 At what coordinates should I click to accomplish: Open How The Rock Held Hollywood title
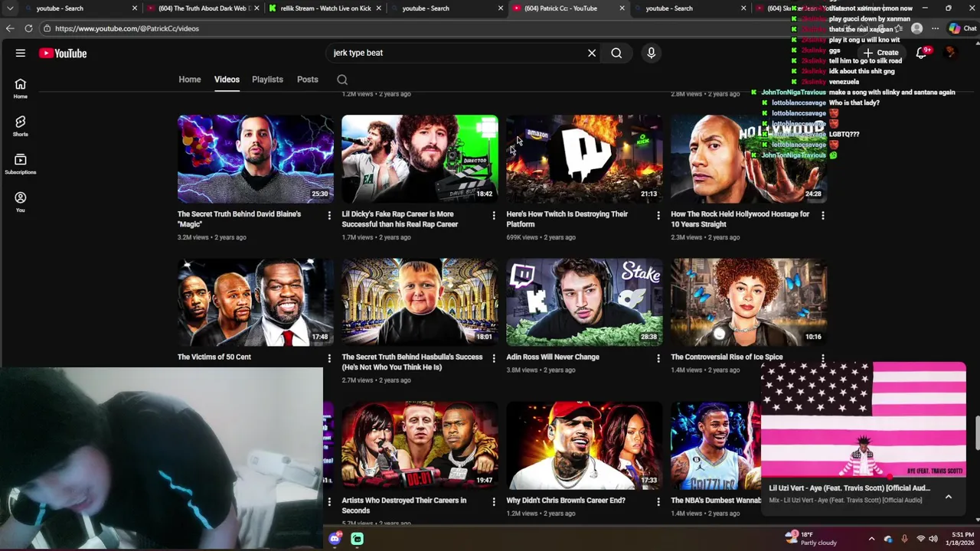[x=740, y=219]
